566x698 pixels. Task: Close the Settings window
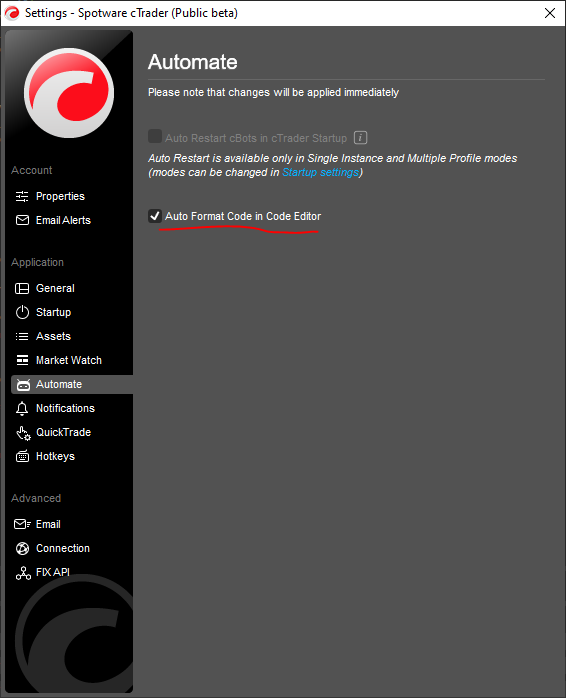pos(550,13)
